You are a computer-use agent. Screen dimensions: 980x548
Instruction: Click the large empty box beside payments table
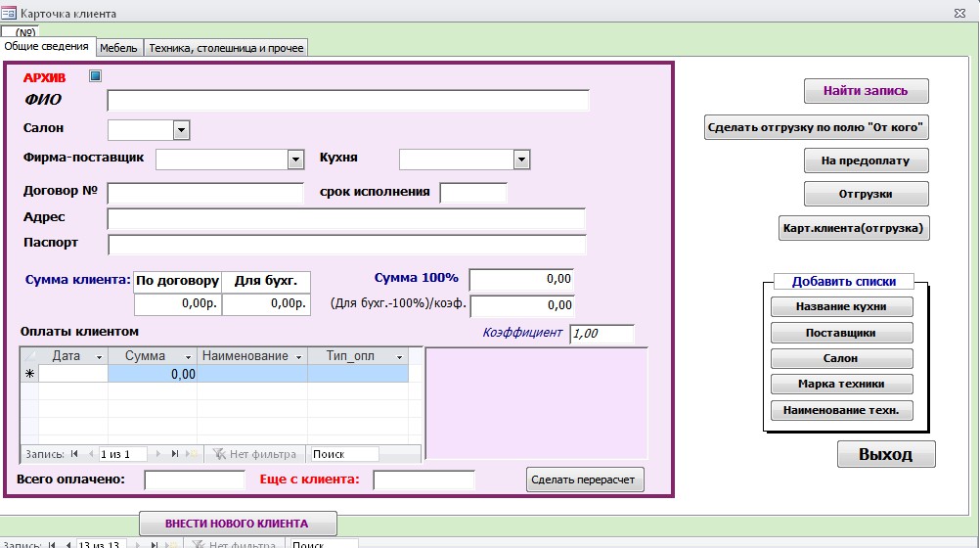point(537,404)
